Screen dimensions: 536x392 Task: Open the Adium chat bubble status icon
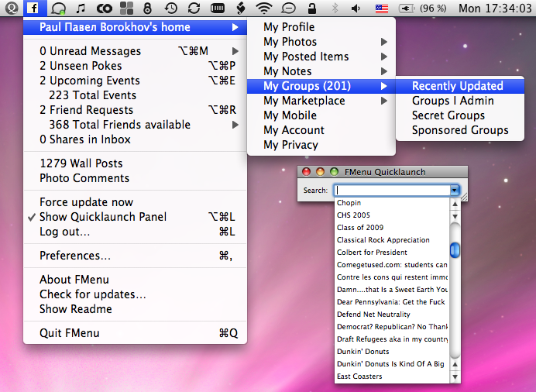click(x=58, y=9)
